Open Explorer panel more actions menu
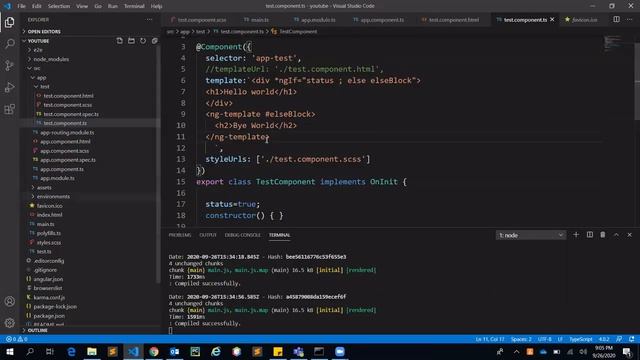 tap(149, 20)
